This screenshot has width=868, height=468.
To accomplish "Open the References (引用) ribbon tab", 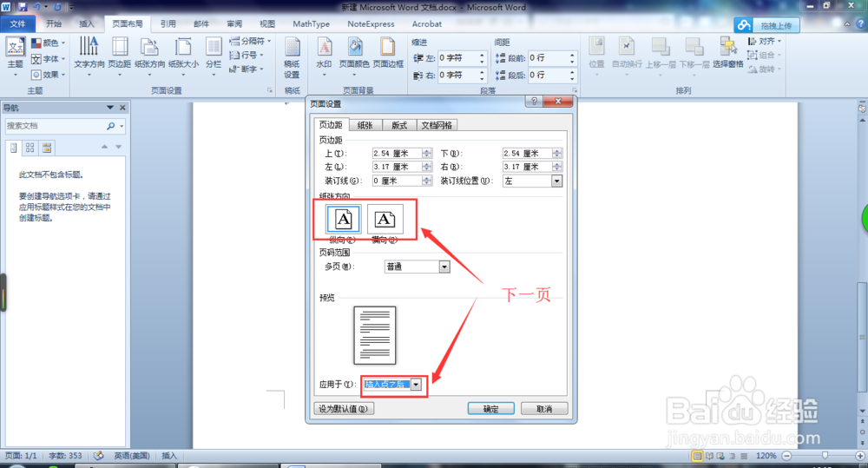I will pyautogui.click(x=168, y=23).
